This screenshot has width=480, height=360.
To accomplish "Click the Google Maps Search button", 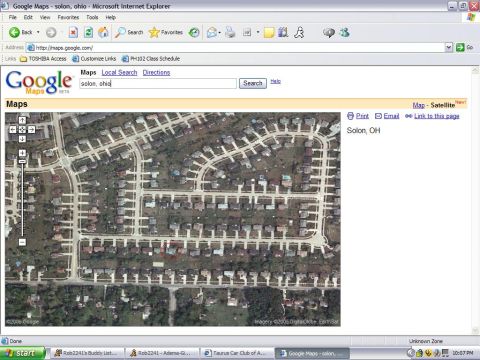I will click(253, 83).
